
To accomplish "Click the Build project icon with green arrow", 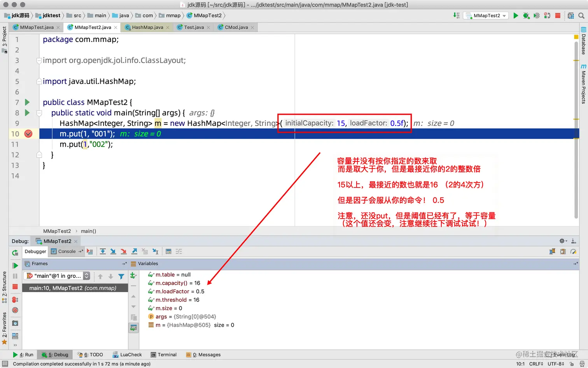I will click(456, 16).
